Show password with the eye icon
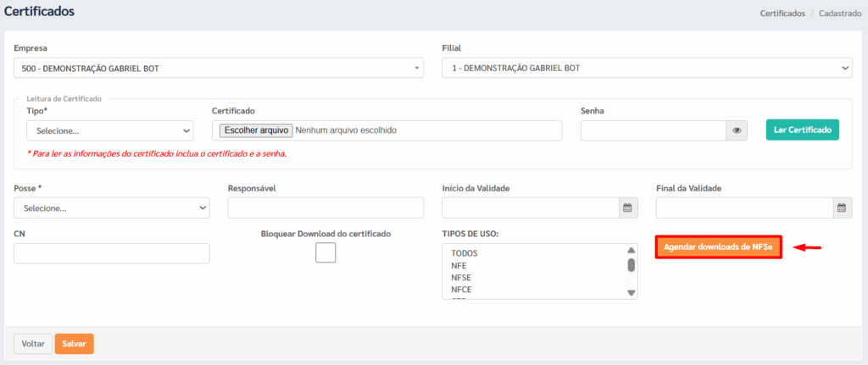The image size is (868, 365). click(737, 130)
